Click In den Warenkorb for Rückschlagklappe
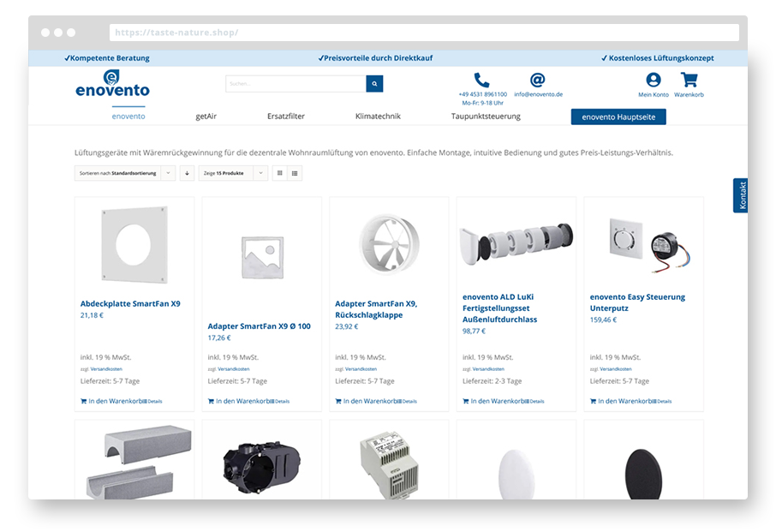 368,401
